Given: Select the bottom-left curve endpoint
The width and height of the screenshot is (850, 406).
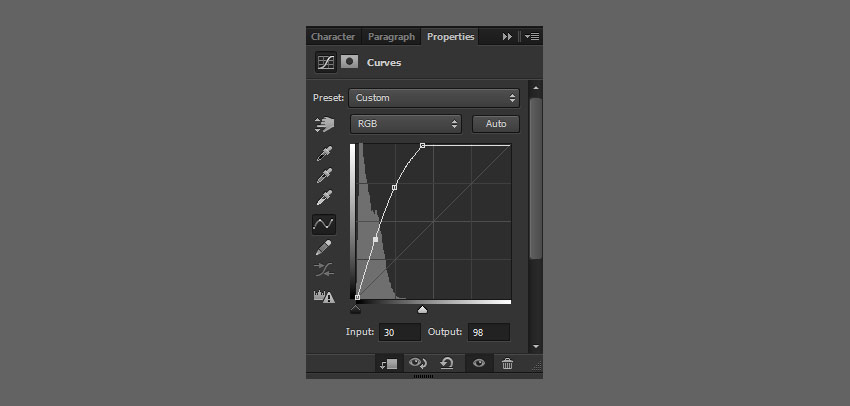Looking at the screenshot, I should click(x=357, y=297).
